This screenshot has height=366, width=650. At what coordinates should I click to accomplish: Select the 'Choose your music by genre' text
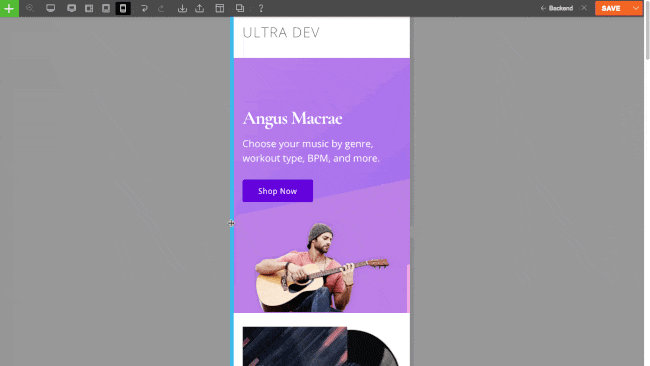click(x=311, y=151)
